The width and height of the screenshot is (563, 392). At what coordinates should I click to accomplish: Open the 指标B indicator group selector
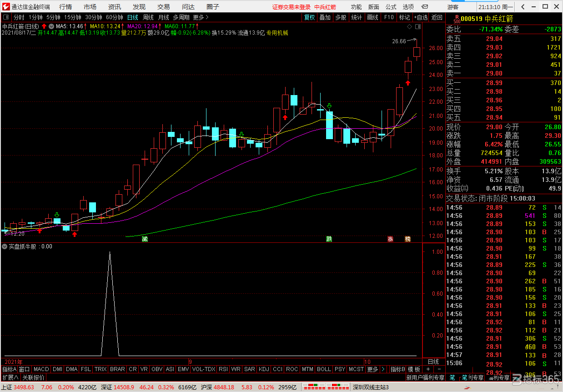398,369
